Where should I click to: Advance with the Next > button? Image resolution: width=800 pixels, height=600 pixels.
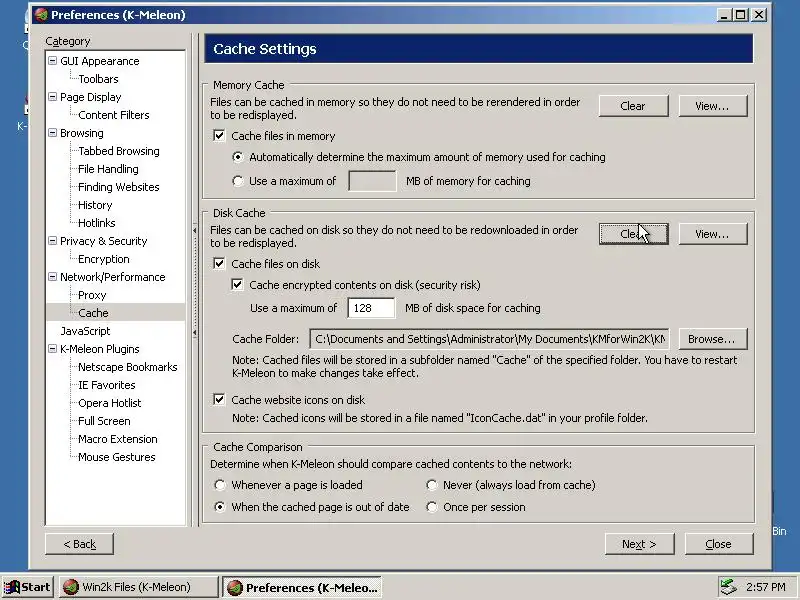(x=639, y=544)
